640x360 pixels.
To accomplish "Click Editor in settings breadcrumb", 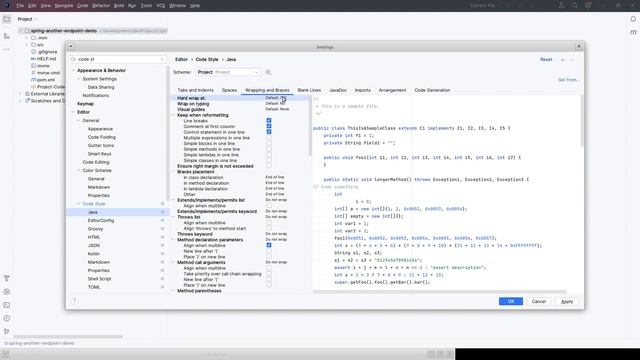I will tap(182, 60).
